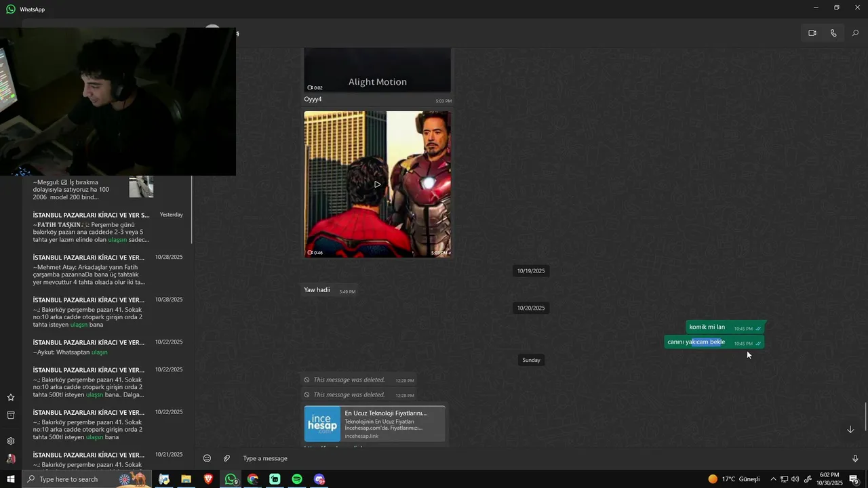The height and width of the screenshot is (488, 868).
Task: Open the incehesap link preview card
Action: coord(375,424)
